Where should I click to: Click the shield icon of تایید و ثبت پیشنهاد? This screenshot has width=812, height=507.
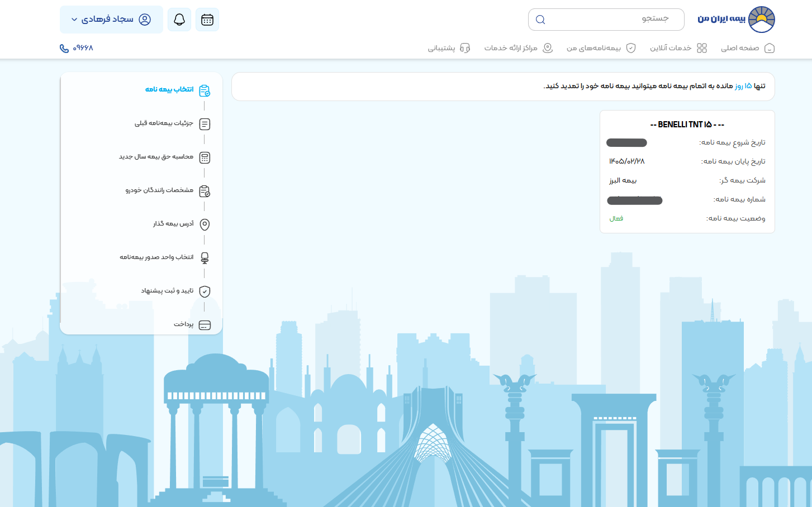(205, 291)
